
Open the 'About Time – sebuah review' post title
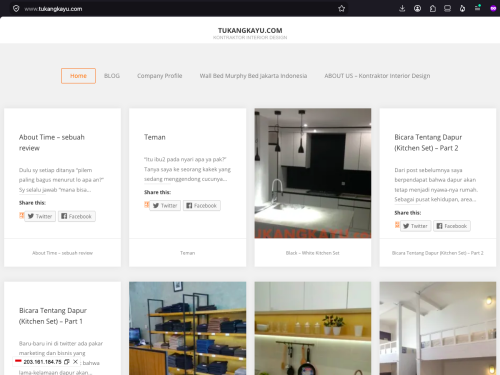tap(52, 142)
